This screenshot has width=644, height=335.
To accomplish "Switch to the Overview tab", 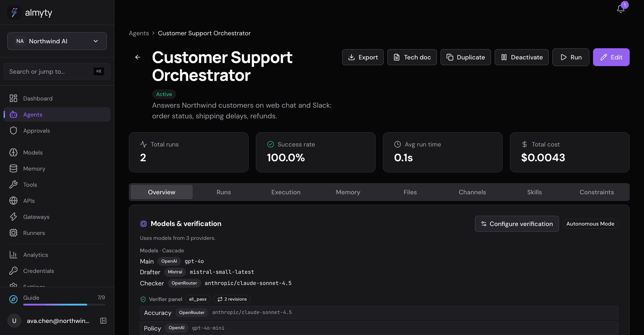I will (x=161, y=192).
